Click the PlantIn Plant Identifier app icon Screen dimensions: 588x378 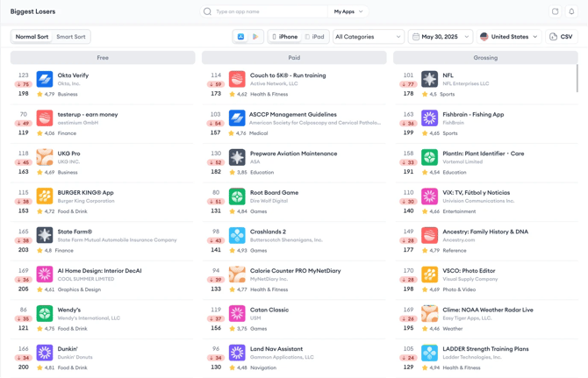[x=429, y=157]
